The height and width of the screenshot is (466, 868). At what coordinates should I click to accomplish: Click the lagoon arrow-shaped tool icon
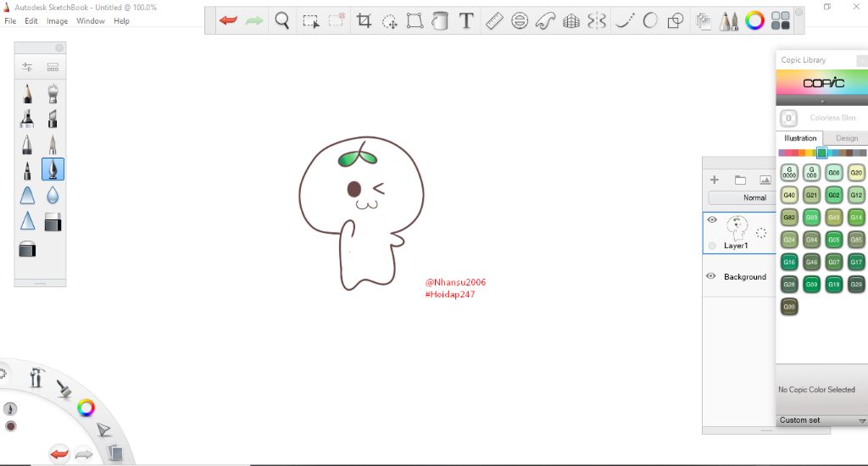point(103,430)
